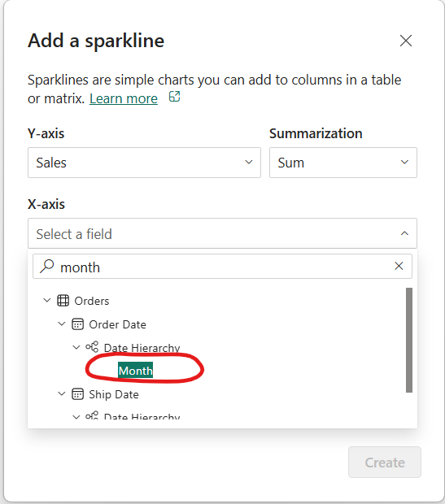Open the Y-axis Sales dropdown

pyautogui.click(x=144, y=163)
